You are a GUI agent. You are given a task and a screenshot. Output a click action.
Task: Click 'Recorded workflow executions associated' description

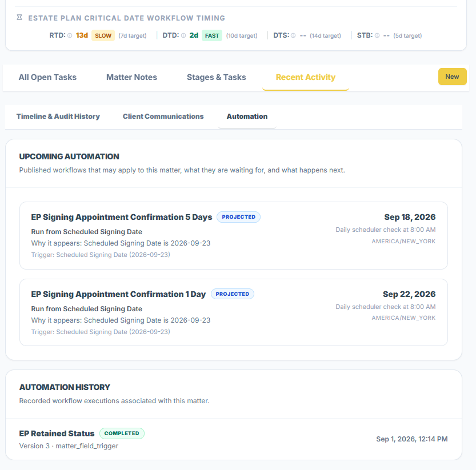pyautogui.click(x=114, y=401)
